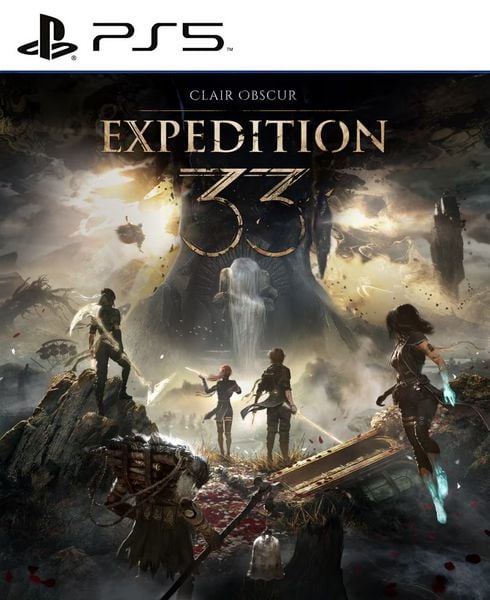Viewport: 490px width, 600px height.
Task: Click the PS5 wordmark text
Action: click(x=159, y=37)
